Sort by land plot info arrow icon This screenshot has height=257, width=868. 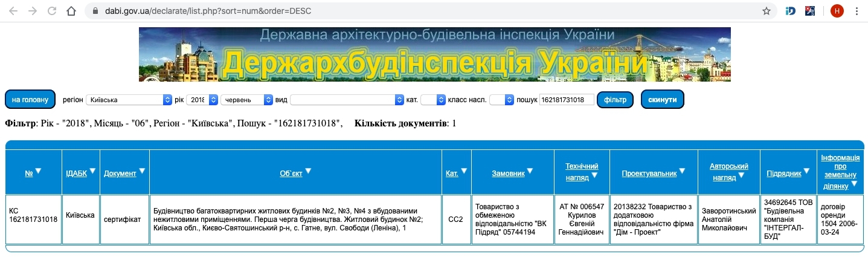coord(854,183)
